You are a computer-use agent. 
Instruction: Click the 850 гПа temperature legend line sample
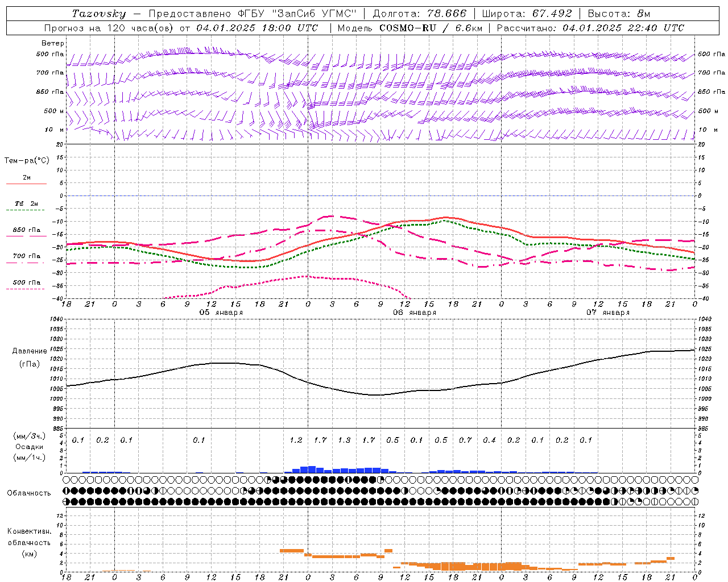[26, 236]
